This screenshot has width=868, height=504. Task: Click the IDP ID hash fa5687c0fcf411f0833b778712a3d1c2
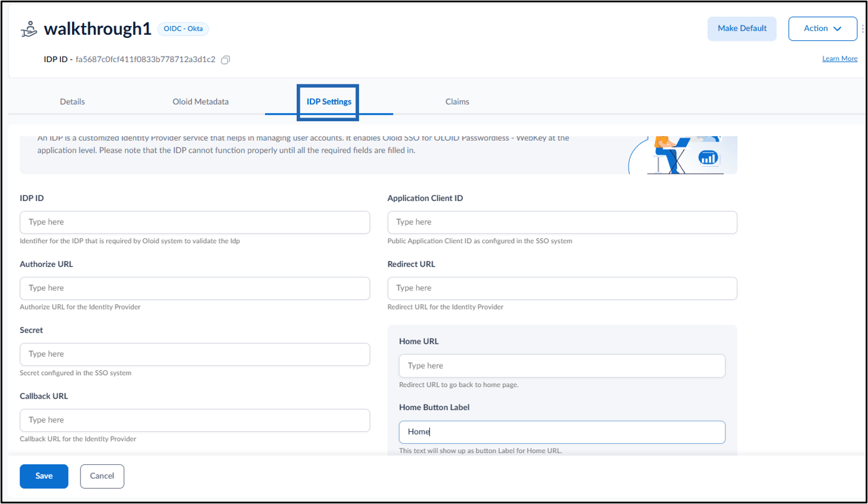pyautogui.click(x=145, y=60)
